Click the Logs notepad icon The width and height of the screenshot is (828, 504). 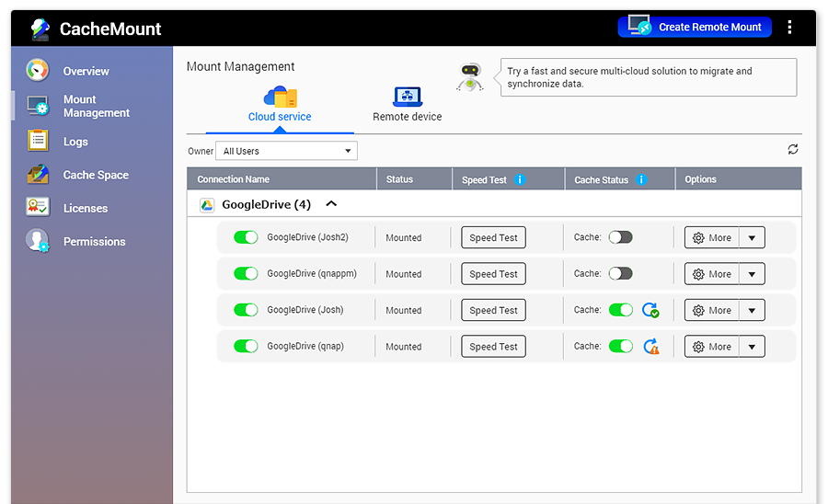(x=38, y=141)
